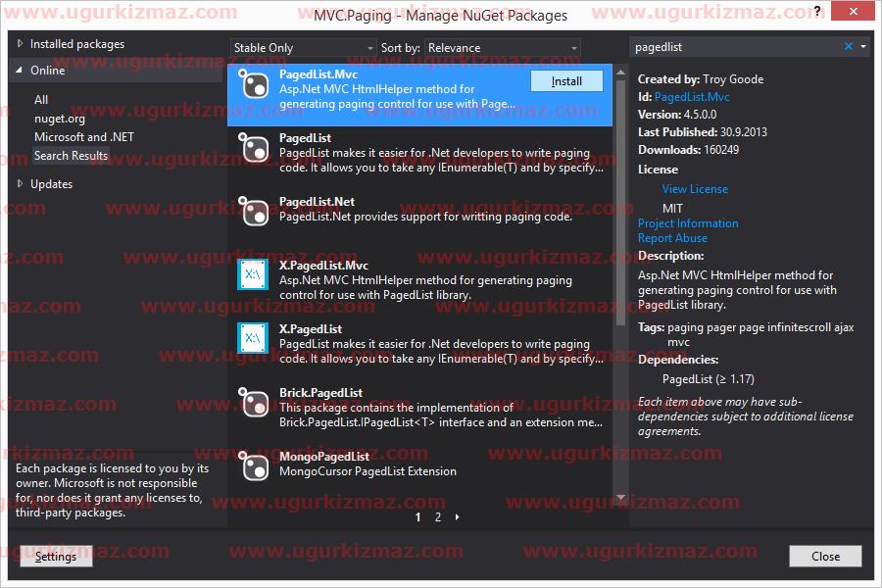
Task: Select the nuget.org source
Action: (60, 119)
